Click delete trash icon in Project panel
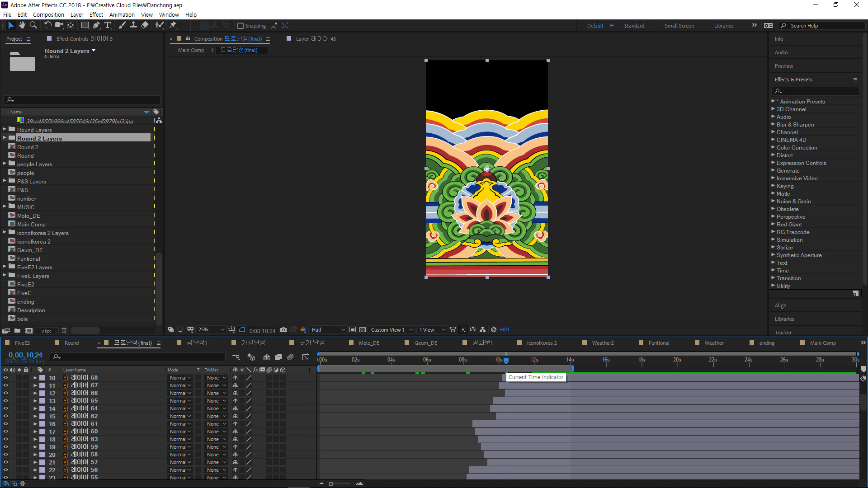 [64, 331]
